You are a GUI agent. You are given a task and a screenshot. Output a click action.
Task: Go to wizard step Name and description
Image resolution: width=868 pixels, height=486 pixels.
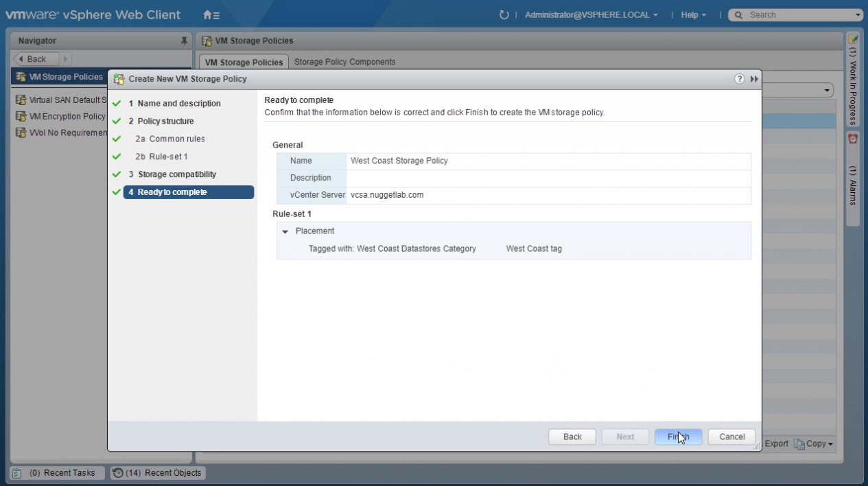click(179, 104)
